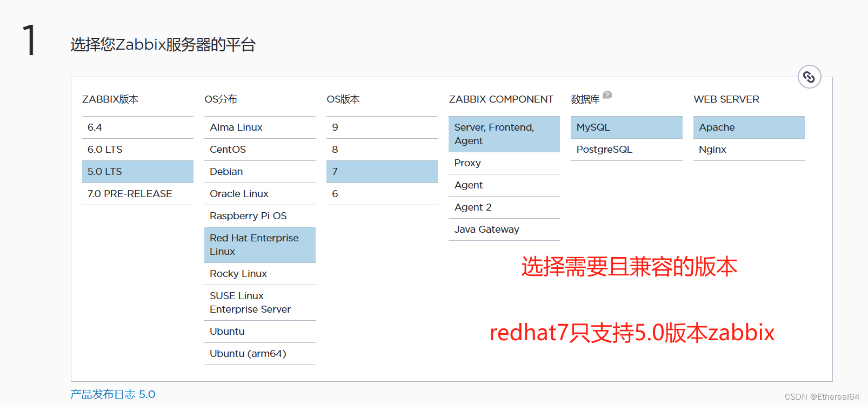Pick Apache as the web server
The width and height of the screenshot is (868, 405).
click(x=749, y=127)
